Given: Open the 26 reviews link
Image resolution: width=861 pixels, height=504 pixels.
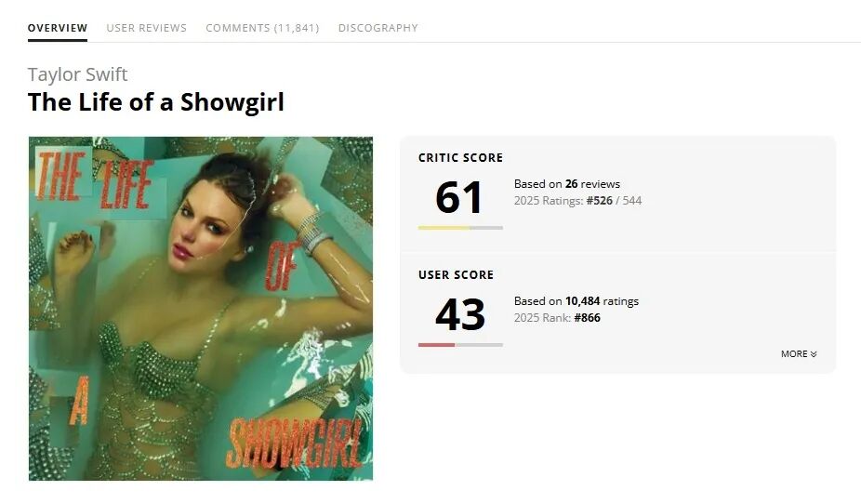Looking at the screenshot, I should pos(592,184).
